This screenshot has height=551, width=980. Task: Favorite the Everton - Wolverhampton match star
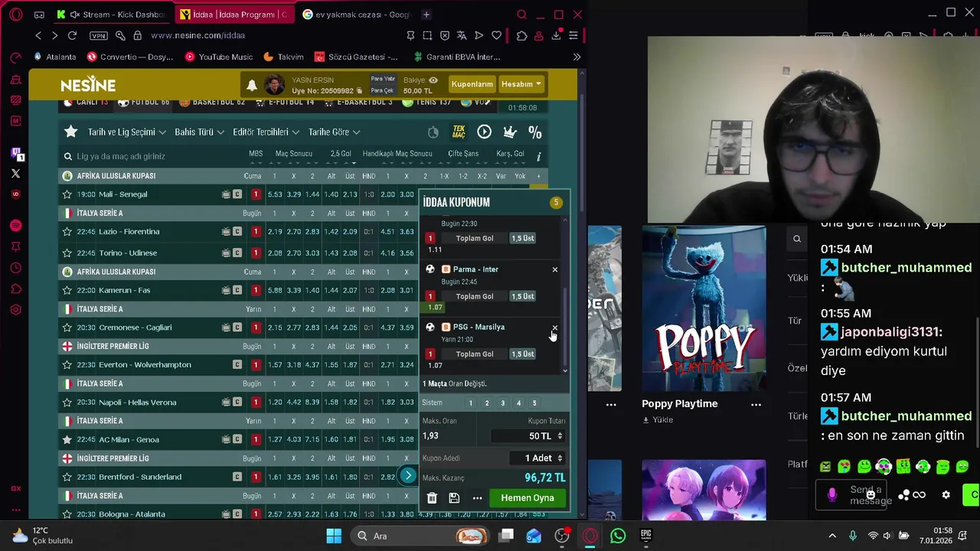click(67, 365)
